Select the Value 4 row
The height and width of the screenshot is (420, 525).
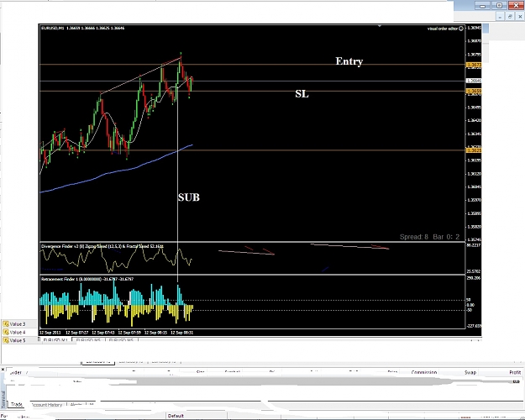coord(18,333)
